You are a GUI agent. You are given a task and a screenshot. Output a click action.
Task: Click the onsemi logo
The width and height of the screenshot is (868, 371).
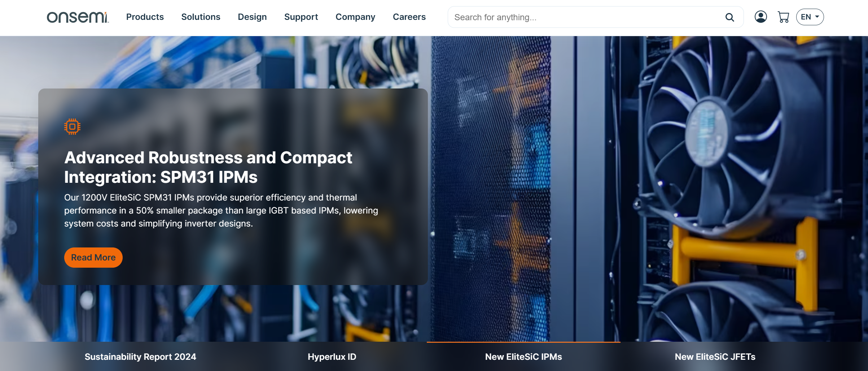78,17
